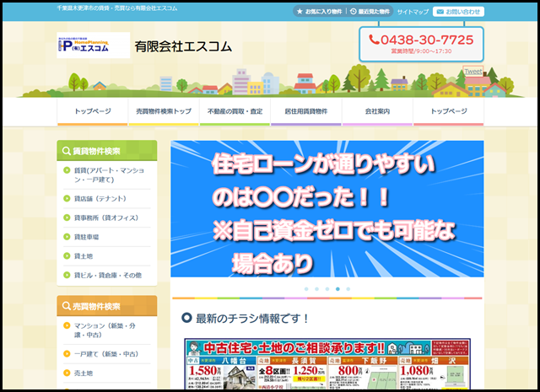540x392 pixels.
Task: Open 会社案内 nav tab
Action: tap(377, 111)
